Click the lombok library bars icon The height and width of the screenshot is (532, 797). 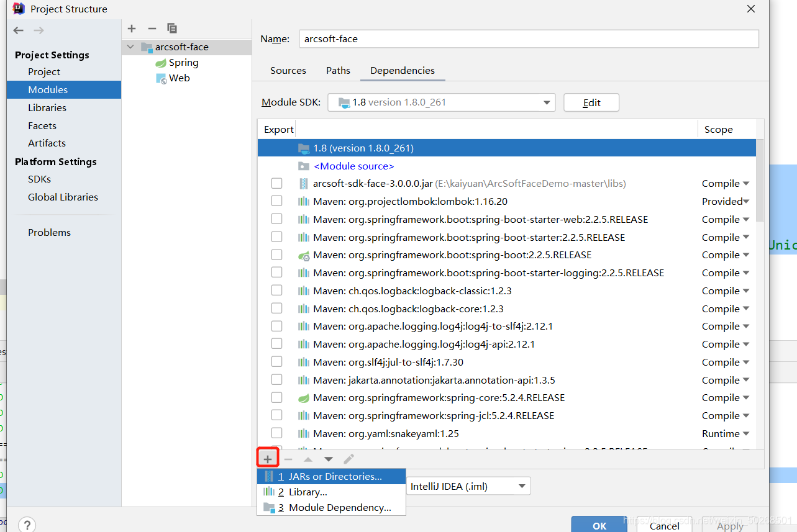[x=304, y=202]
